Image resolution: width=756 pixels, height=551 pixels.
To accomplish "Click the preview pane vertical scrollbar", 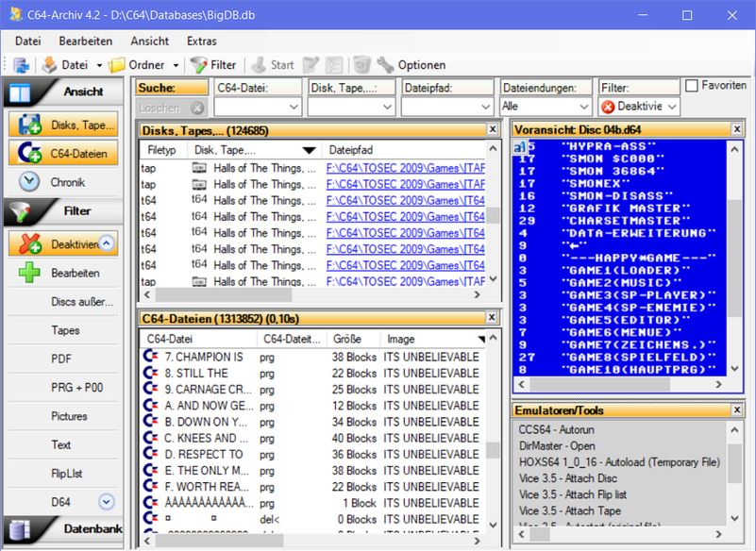I will click(x=734, y=258).
